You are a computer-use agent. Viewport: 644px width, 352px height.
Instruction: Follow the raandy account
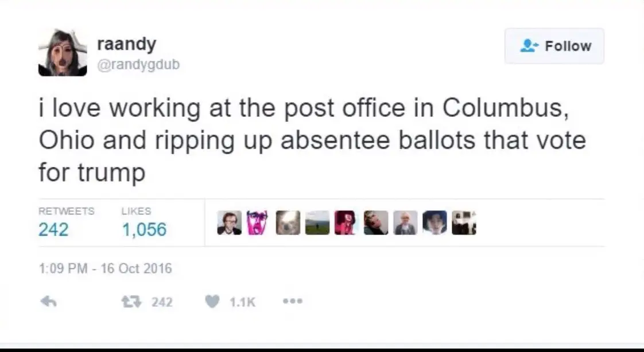click(x=554, y=46)
